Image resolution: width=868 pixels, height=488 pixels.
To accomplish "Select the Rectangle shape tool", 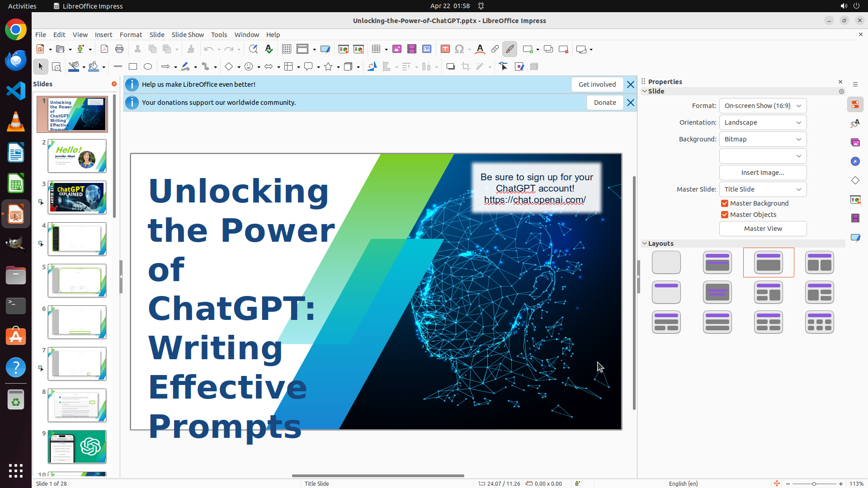I will [x=133, y=67].
